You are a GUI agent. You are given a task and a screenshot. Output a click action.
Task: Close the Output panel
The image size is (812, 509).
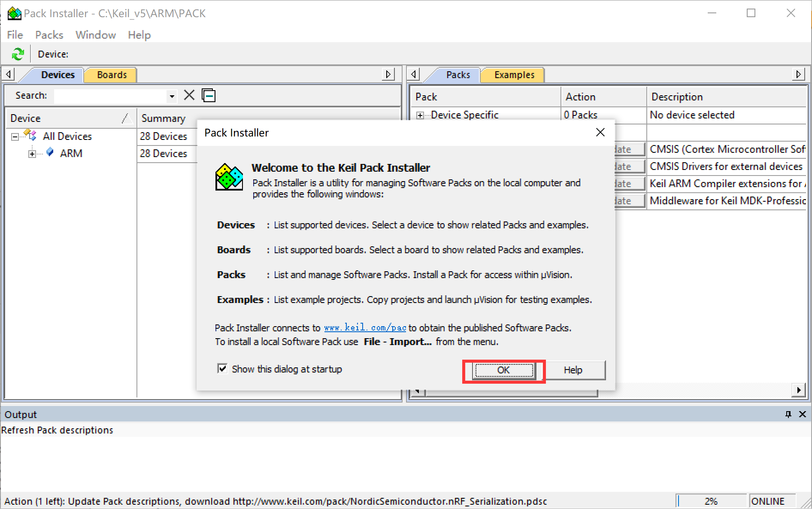tap(802, 414)
